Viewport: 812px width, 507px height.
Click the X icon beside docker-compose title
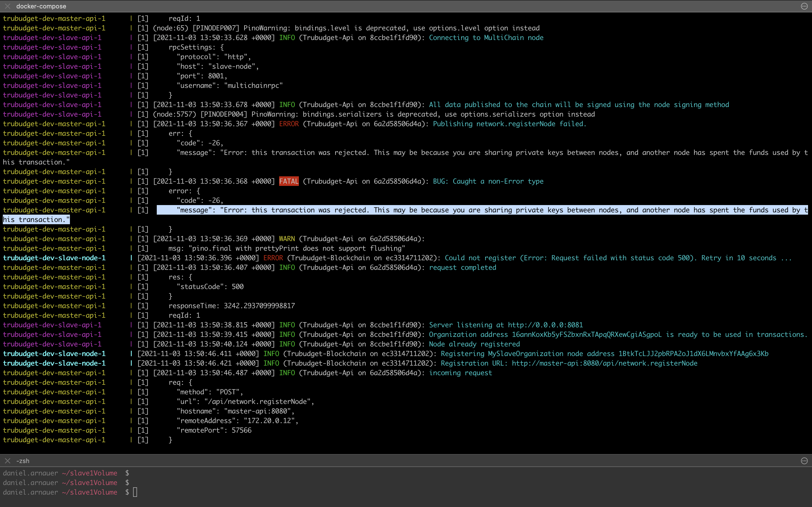(7, 6)
